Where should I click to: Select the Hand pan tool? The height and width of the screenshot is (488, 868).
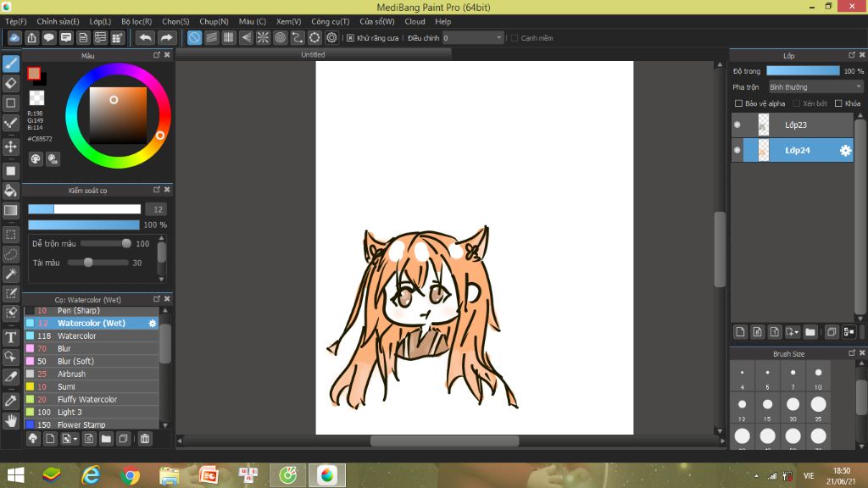click(10, 420)
